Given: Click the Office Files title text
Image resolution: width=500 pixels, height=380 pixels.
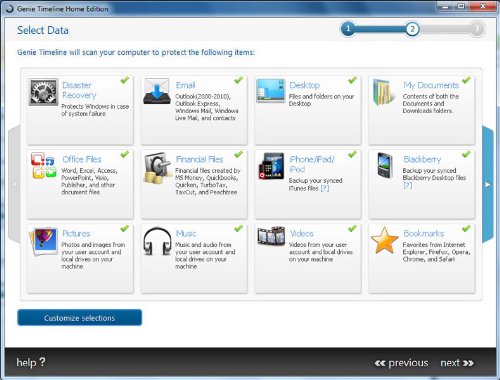Looking at the screenshot, I should [x=82, y=159].
